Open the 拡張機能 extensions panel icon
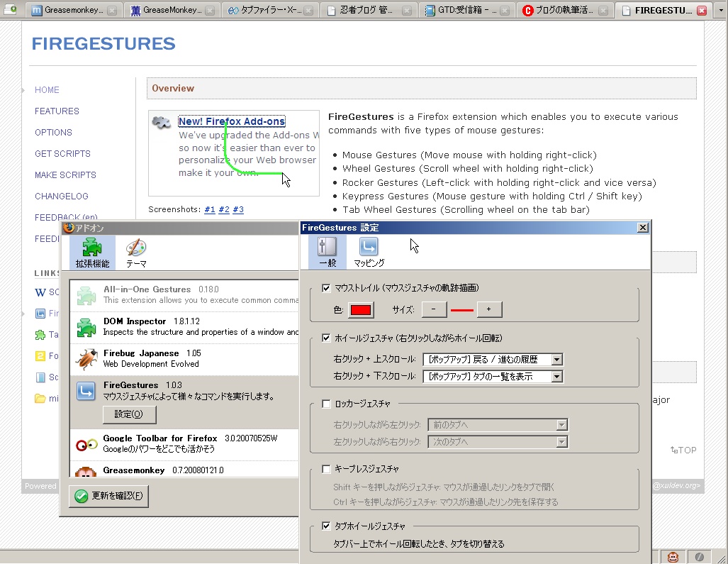Screen dimensions: 728x564 tap(92, 252)
